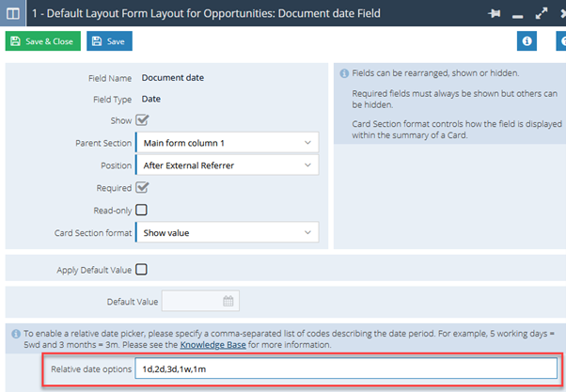This screenshot has width=566, height=392.
Task: Expand the Position dropdown After External Referrer
Action: pyautogui.click(x=228, y=165)
